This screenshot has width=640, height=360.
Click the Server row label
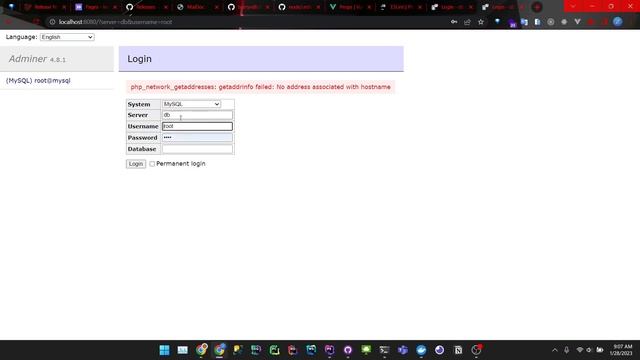[138, 115]
